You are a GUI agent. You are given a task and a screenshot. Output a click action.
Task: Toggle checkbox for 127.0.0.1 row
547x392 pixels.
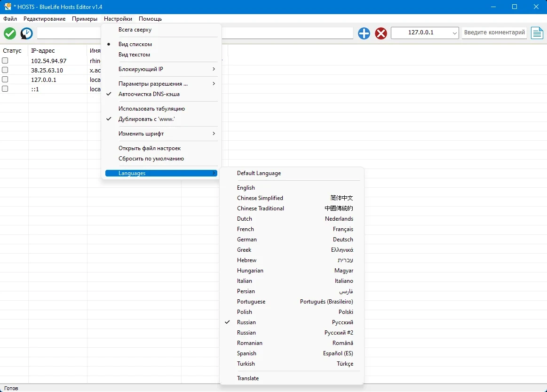coord(5,79)
